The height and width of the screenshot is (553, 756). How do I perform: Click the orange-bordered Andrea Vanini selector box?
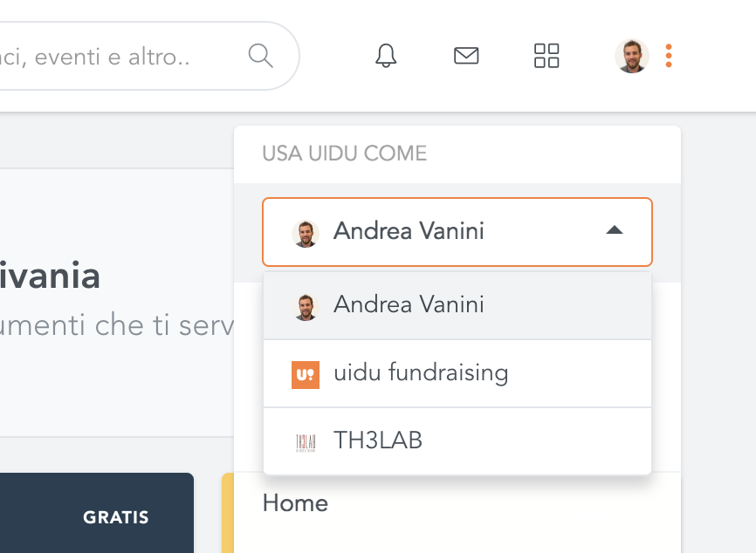coord(457,232)
